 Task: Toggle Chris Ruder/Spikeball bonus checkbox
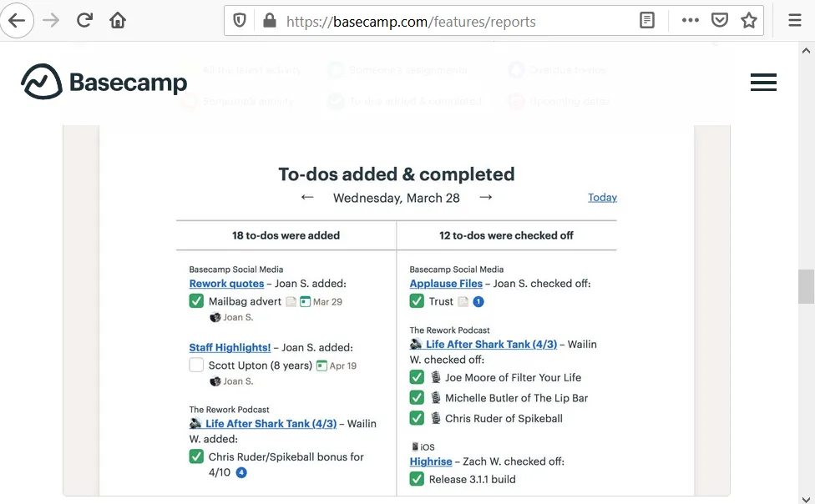(x=196, y=456)
